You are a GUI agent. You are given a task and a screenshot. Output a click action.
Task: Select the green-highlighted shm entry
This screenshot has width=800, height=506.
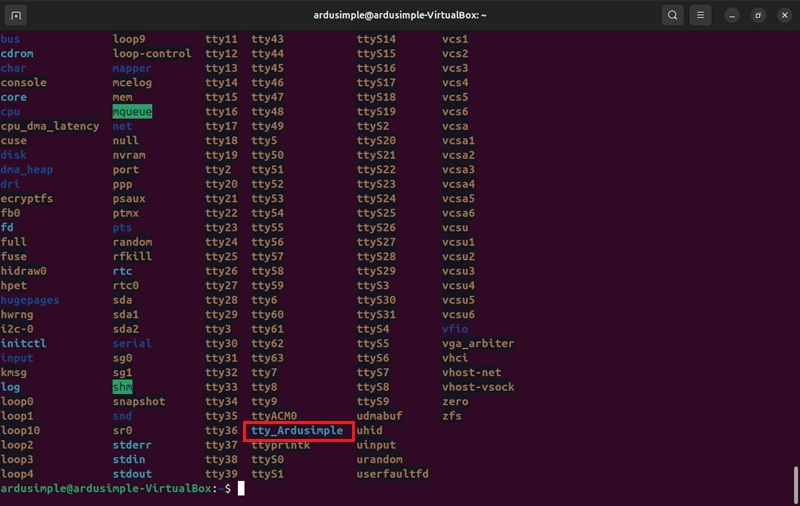point(122,387)
